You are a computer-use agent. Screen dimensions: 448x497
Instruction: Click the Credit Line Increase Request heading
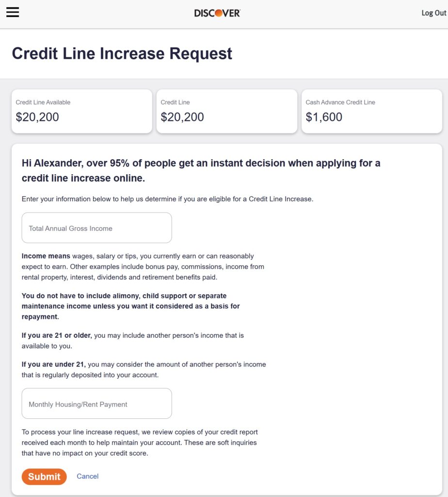pos(122,53)
